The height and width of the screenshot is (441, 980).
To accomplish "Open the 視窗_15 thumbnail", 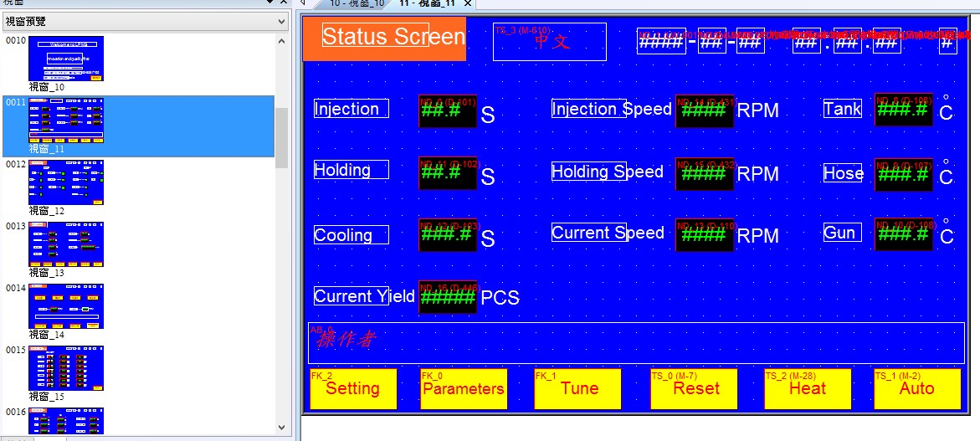I will click(66, 368).
